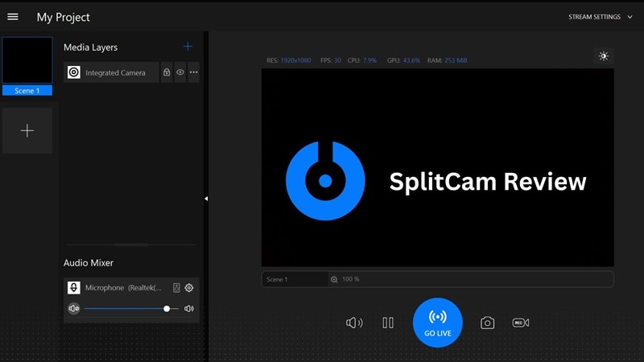Viewport: 644px width, 362px height.
Task: Click the Scene 1 blue label
Action: coord(27,91)
